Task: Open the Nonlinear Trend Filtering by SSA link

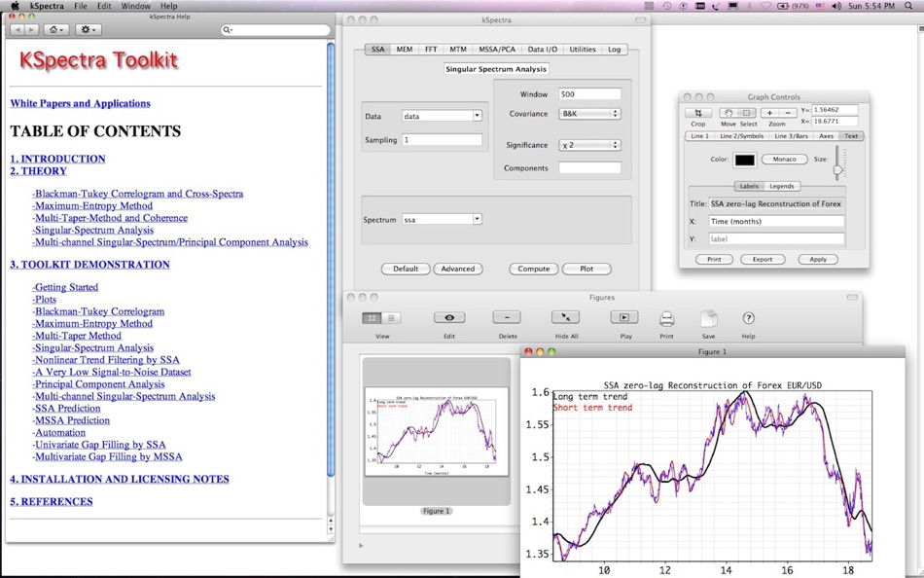Action: coord(106,360)
